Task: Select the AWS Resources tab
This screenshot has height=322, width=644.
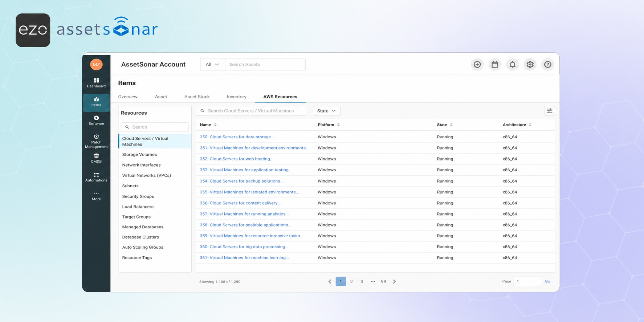Action: (280, 97)
